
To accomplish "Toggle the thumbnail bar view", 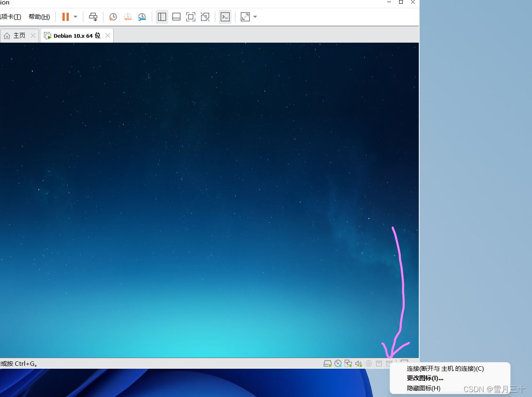I will click(x=176, y=17).
